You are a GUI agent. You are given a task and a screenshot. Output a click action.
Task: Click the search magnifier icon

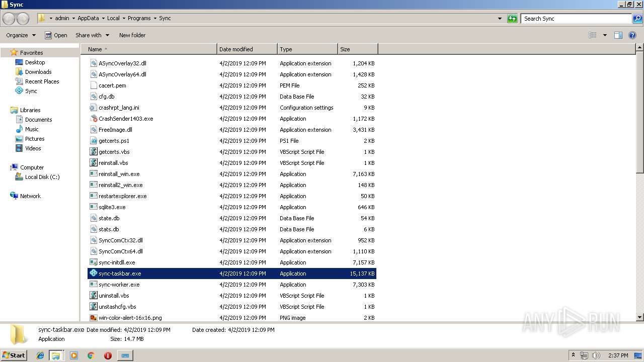[637, 19]
